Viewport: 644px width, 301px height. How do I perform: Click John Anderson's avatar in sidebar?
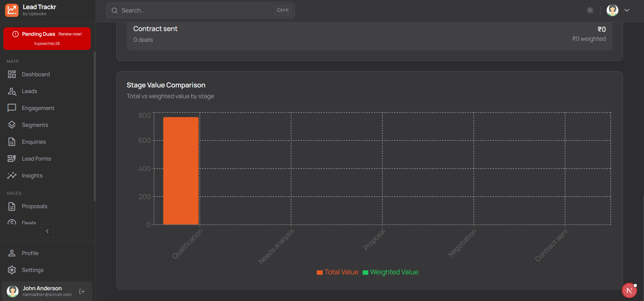[x=13, y=291]
